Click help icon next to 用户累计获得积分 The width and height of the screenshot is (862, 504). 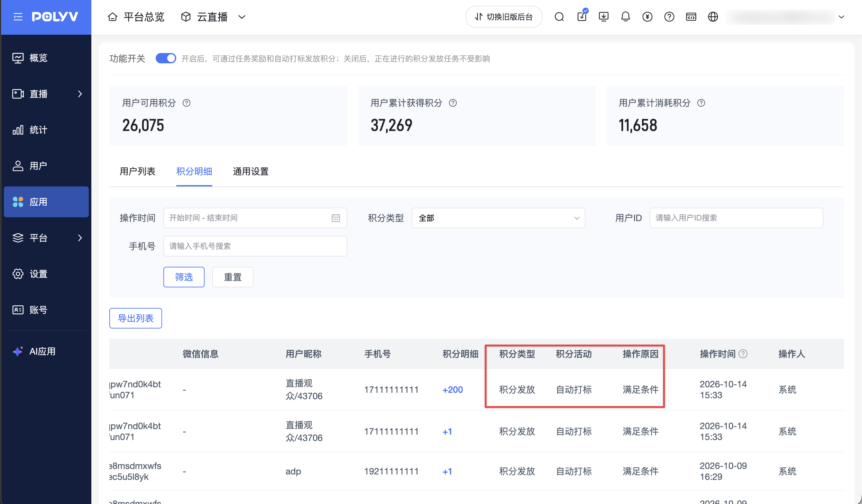[453, 103]
